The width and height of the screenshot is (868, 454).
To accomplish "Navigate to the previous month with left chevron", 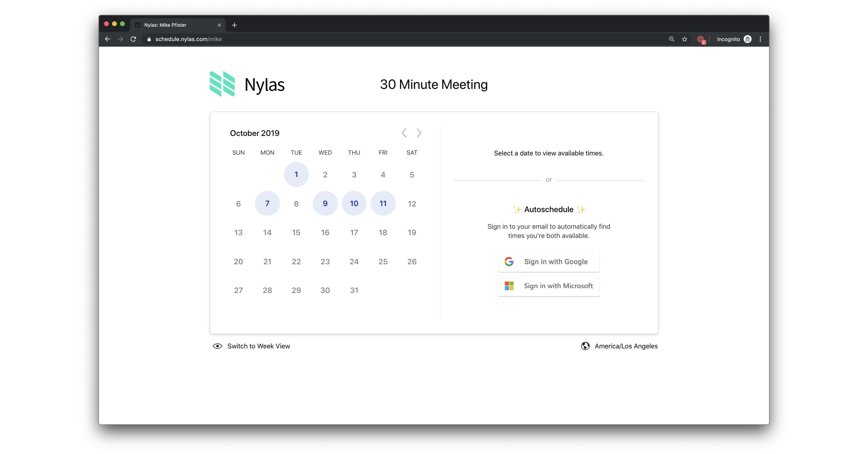I will pyautogui.click(x=404, y=133).
